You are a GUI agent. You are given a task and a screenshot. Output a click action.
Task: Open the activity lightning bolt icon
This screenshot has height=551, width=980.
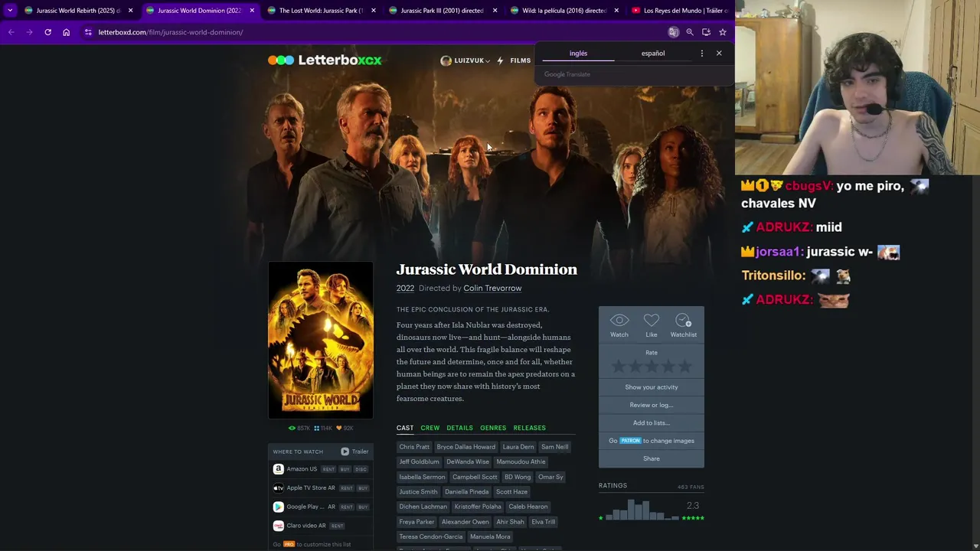point(500,60)
